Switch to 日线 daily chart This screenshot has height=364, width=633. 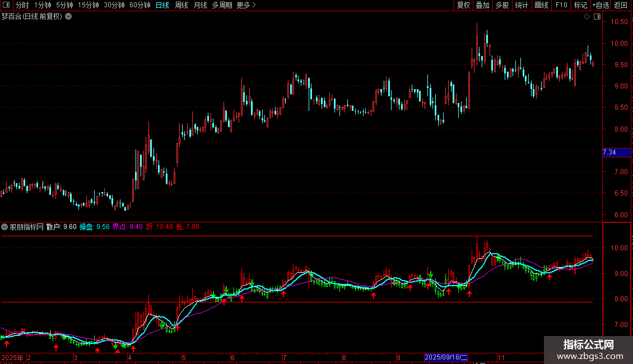point(162,5)
